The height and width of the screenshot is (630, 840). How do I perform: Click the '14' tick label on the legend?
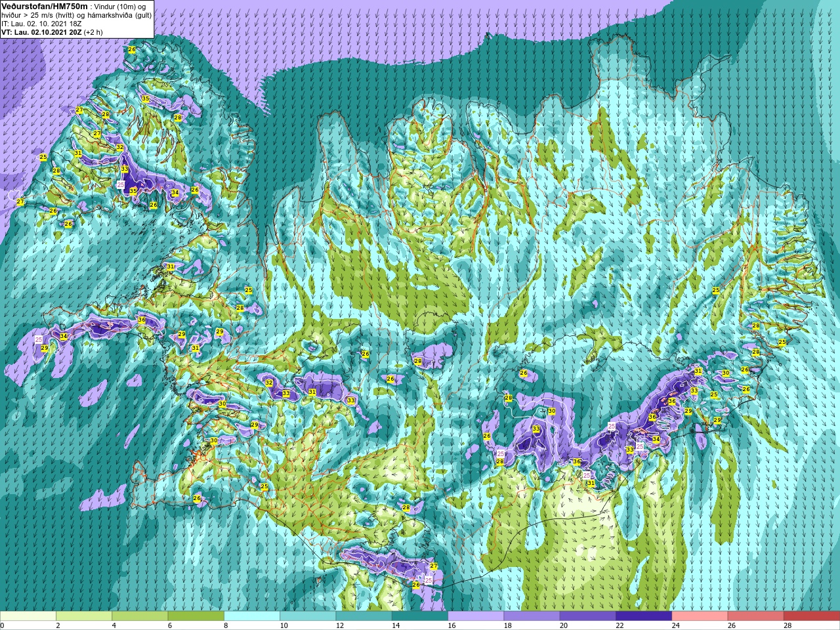[395, 625]
